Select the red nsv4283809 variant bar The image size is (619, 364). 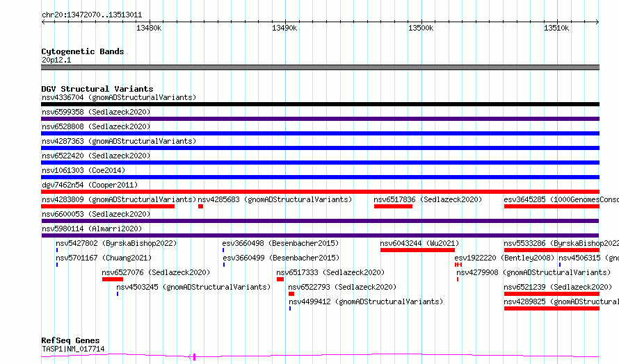pyautogui.click(x=108, y=206)
